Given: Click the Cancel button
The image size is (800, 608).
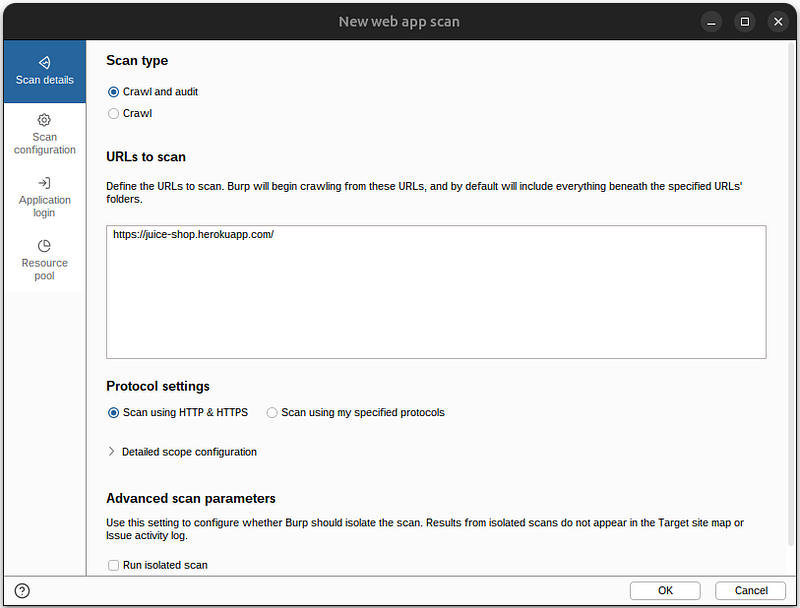Looking at the screenshot, I should click(751, 591).
